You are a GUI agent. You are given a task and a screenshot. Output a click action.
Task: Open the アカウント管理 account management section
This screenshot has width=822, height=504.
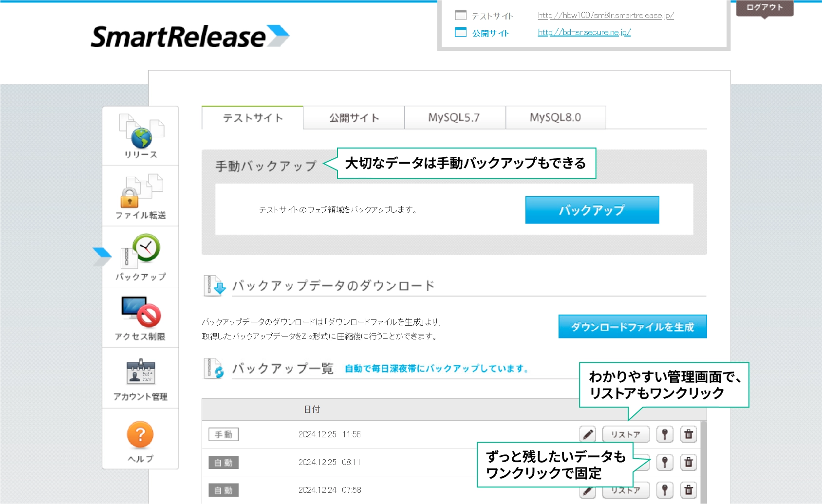141,378
